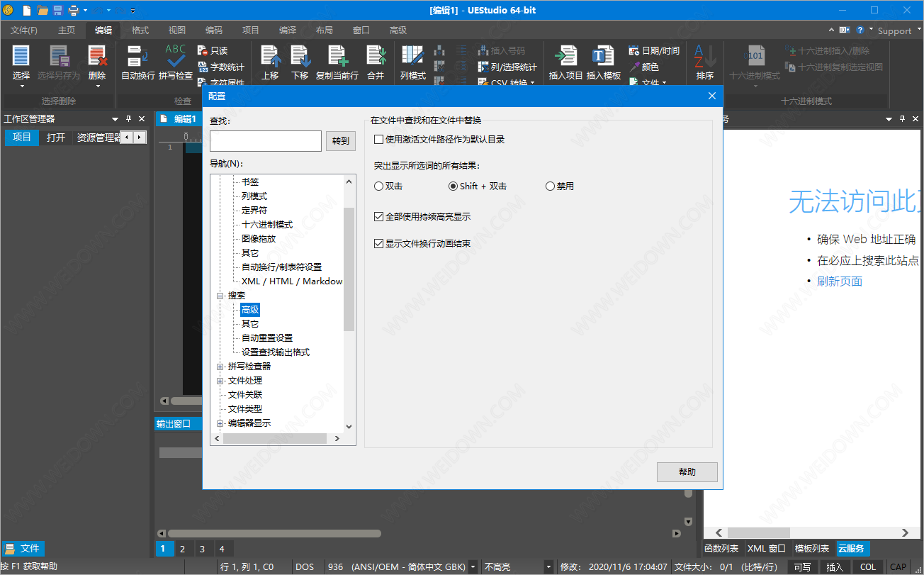Click the 自动换行 word wrap icon

coord(137,57)
